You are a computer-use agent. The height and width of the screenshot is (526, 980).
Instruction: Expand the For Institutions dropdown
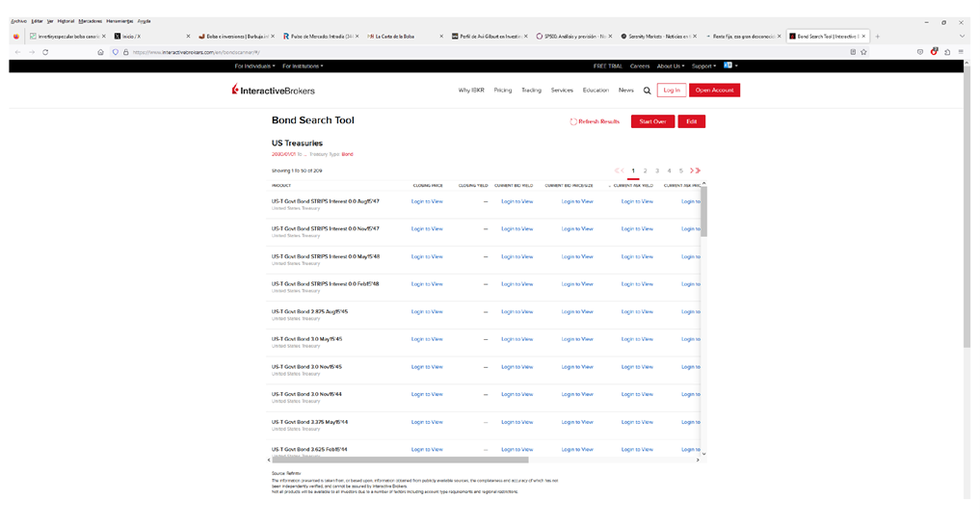pos(303,66)
